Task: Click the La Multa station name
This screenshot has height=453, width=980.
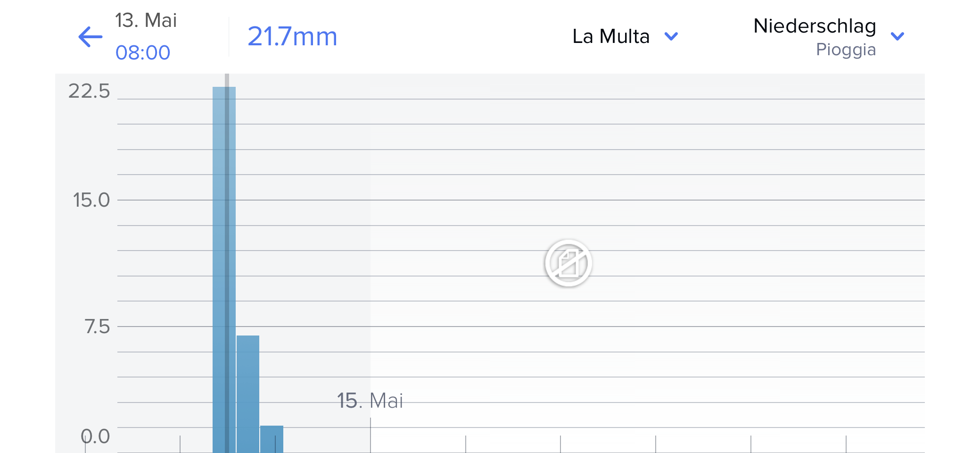Action: [611, 36]
